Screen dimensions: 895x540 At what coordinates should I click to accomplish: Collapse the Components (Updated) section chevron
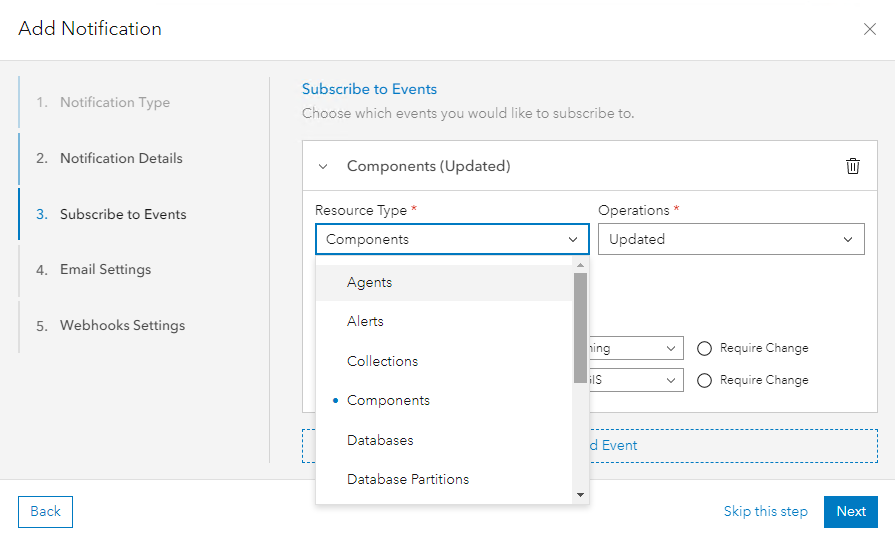click(x=323, y=166)
